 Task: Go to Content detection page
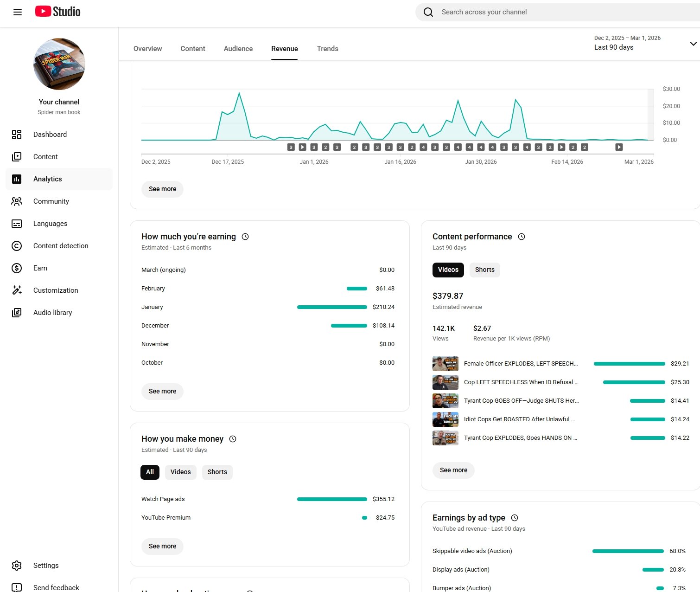point(60,246)
